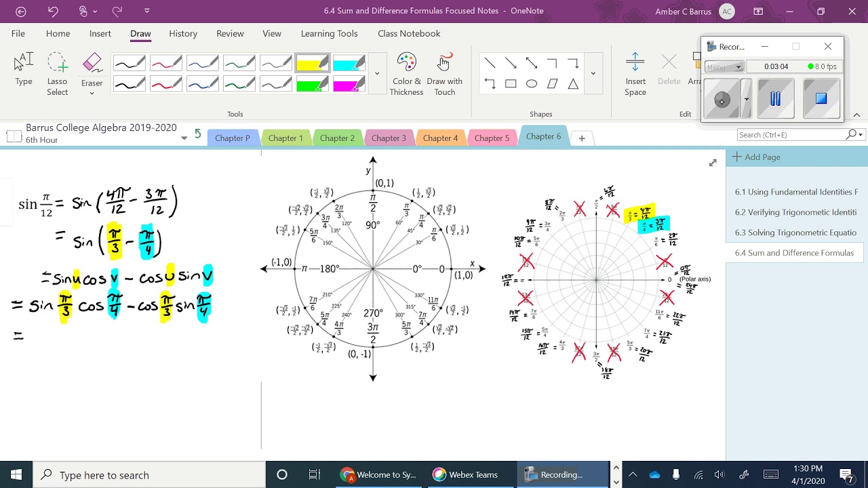Image resolution: width=868 pixels, height=488 pixels.
Task: Open the Class Notebook tab
Action: (x=409, y=33)
